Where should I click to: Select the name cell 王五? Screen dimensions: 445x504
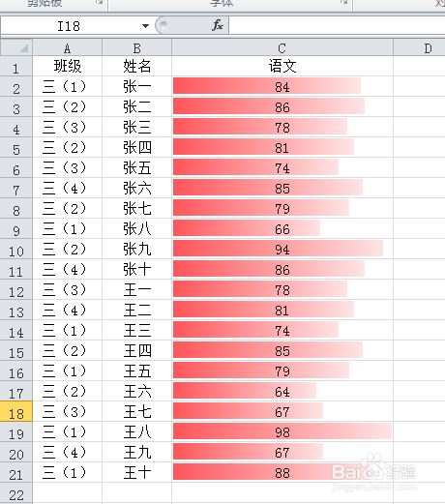click(x=137, y=371)
